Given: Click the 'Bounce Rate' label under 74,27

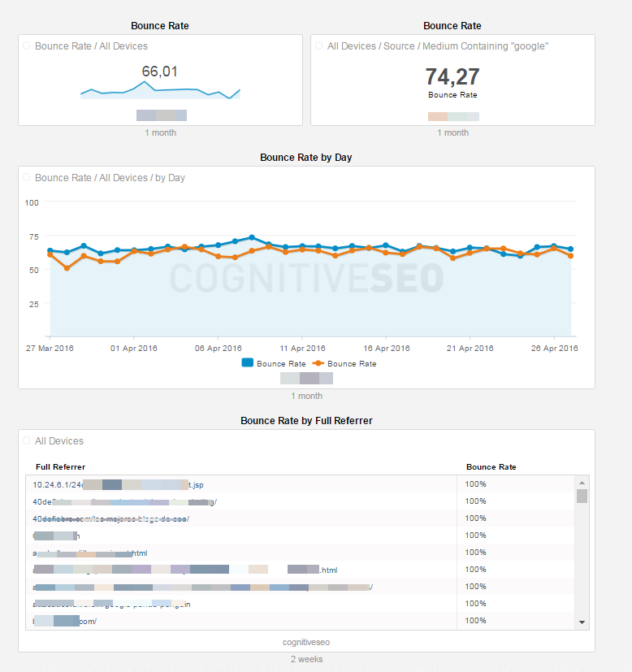Looking at the screenshot, I should point(452,95).
